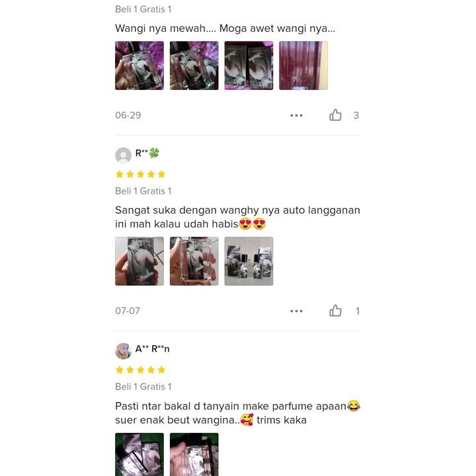Open the A** R**n reviewer's avatar
This screenshot has width=476, height=476.
click(123, 351)
